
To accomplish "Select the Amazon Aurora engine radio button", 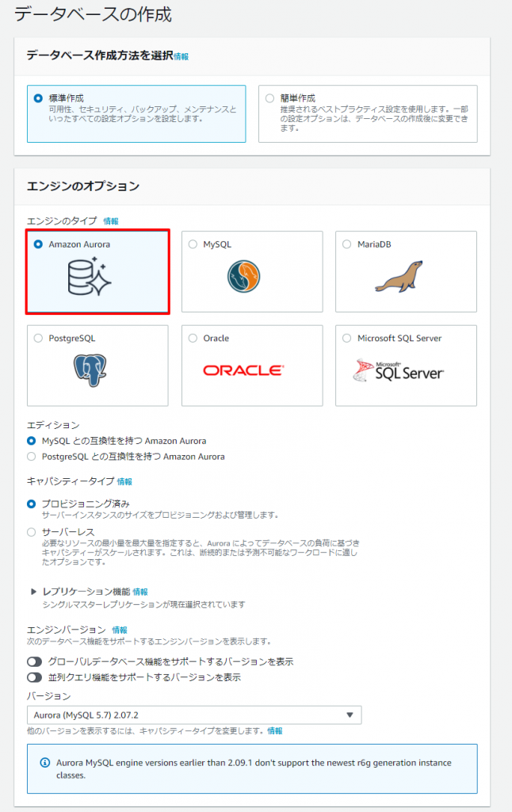I will point(38,244).
